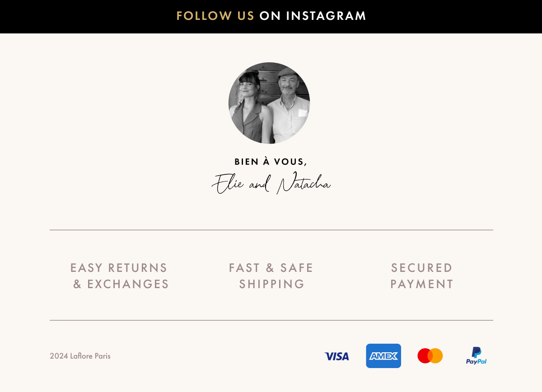Click the divider line above Easy Returns
Viewport: 542px width, 392px height.
coord(271,230)
